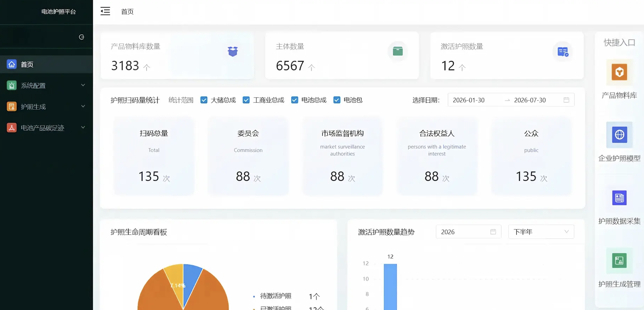Click the 市场监督机构 card

coord(343,156)
